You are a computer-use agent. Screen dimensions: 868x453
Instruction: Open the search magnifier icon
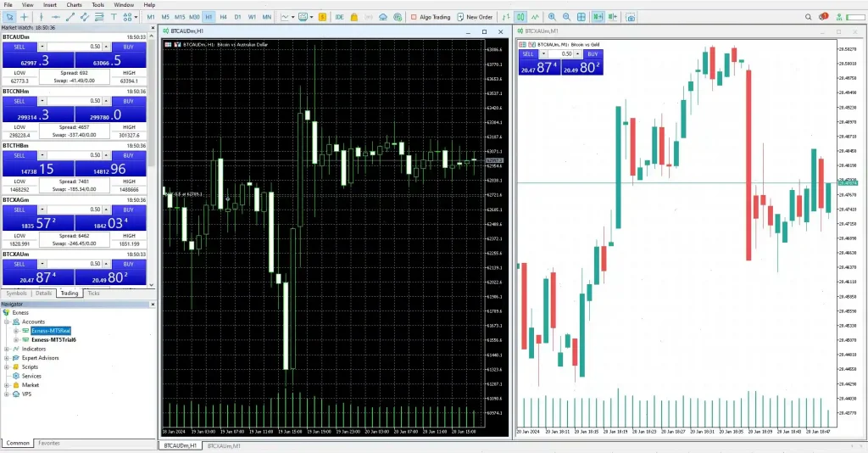click(x=808, y=17)
